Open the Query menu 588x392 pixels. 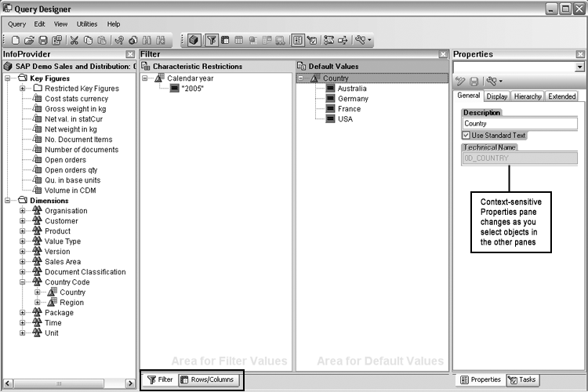[x=17, y=24]
